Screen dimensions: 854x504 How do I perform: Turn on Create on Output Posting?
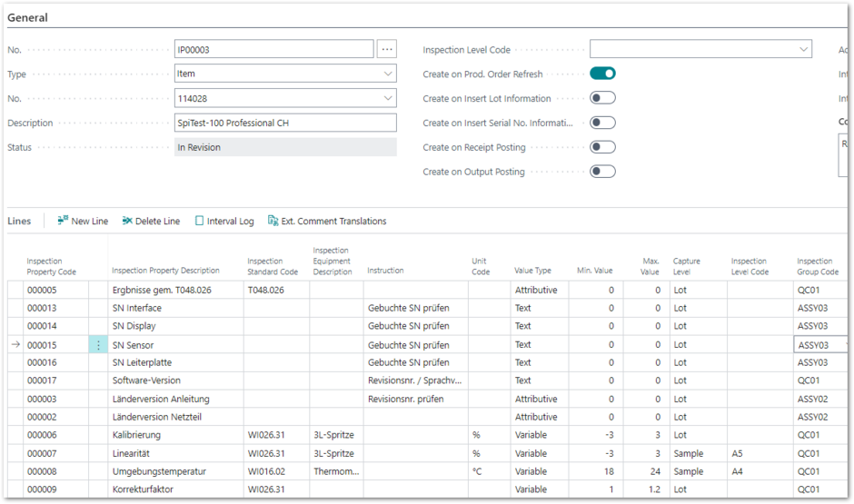602,172
